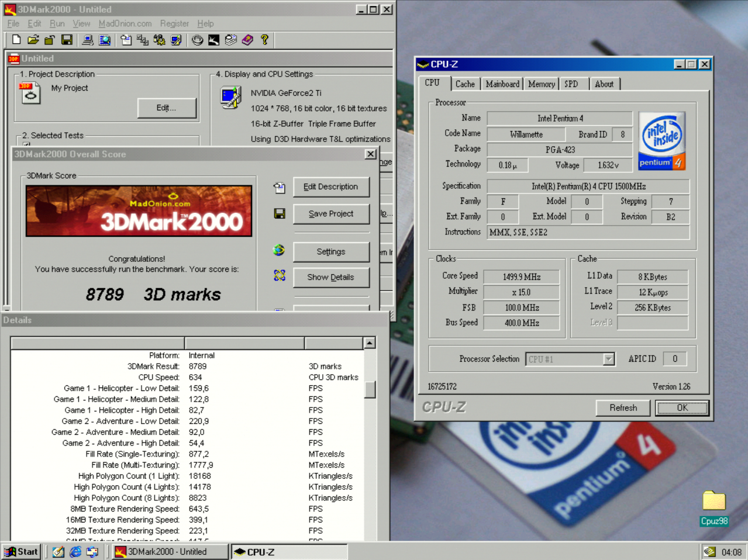748x560 pixels.
Task: Click the 3DMark2000 - Untitled taskbar button
Action: [x=169, y=552]
